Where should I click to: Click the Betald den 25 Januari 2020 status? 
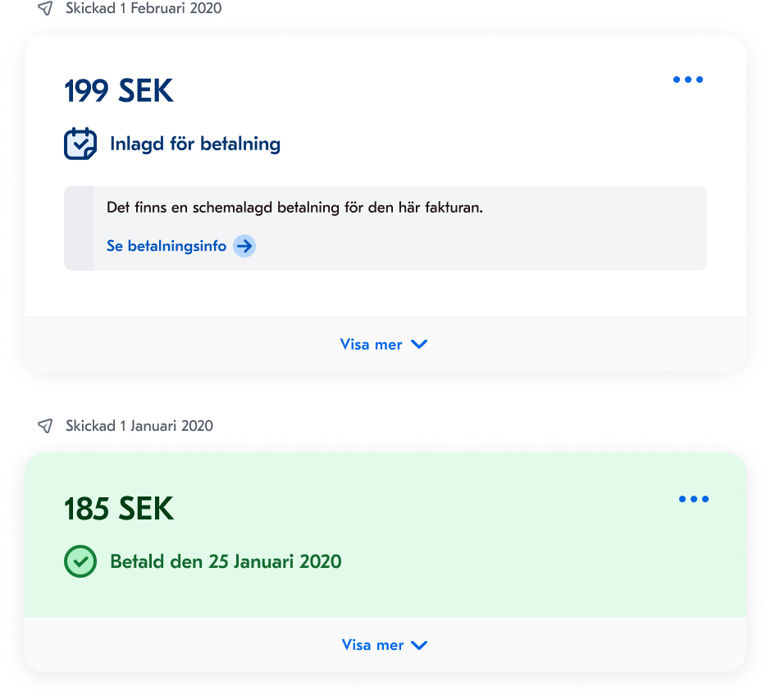click(226, 562)
